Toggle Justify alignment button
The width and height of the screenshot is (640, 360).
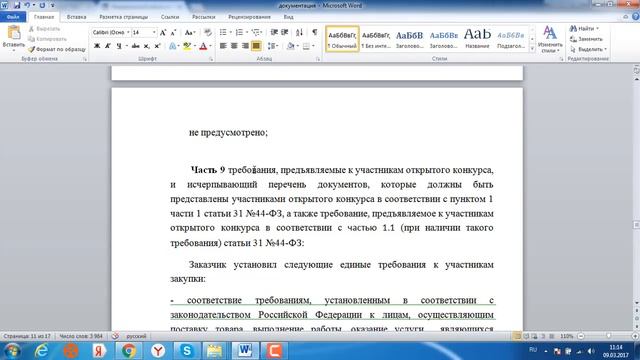256,46
